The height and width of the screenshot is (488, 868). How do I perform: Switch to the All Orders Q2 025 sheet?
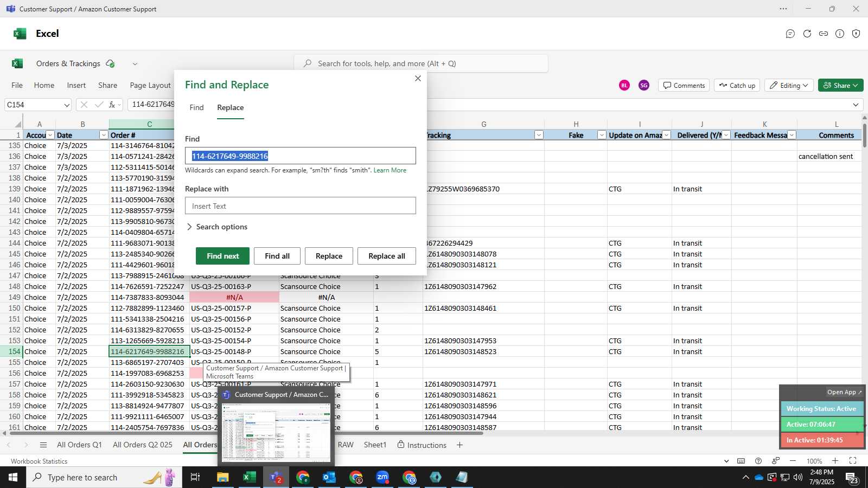[x=143, y=445]
